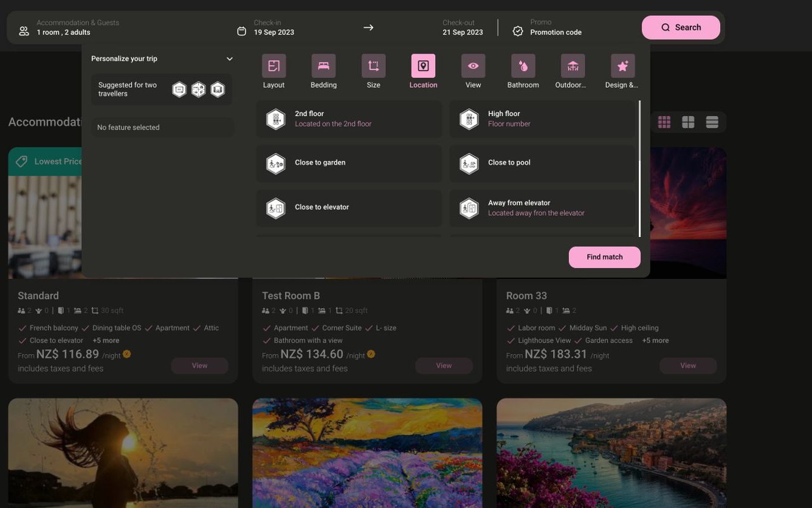Click View on the Room 33 card
This screenshot has height=508, width=812.
pos(688,366)
